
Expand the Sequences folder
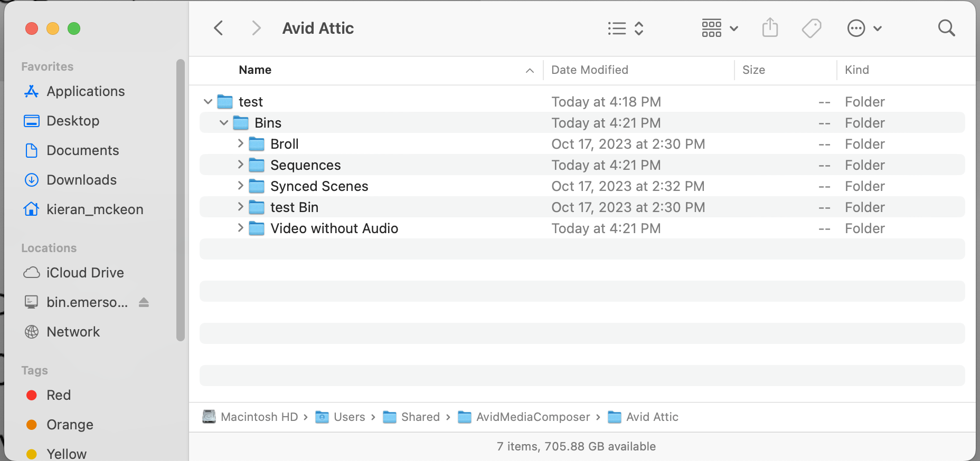[x=240, y=164]
